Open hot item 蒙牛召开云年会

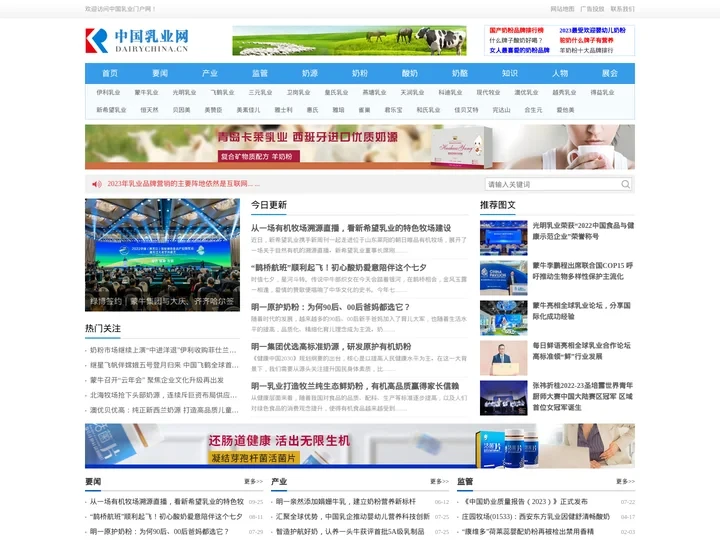pos(157,380)
